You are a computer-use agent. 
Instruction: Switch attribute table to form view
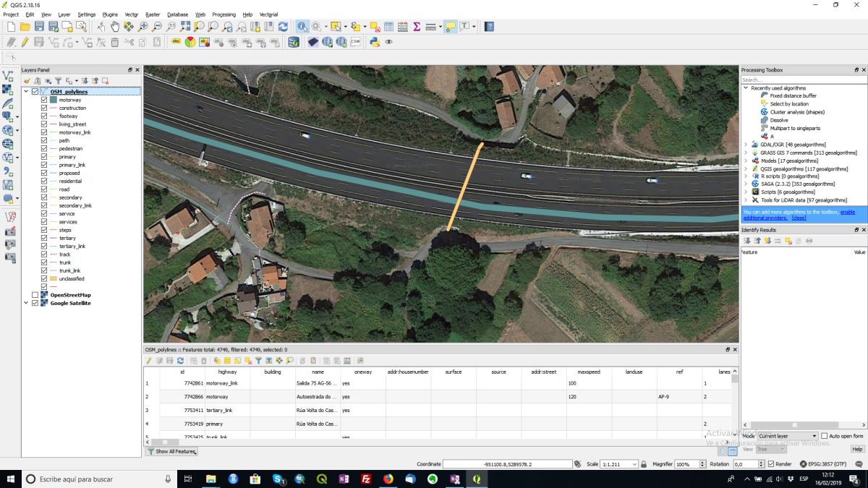pyautogui.click(x=722, y=451)
